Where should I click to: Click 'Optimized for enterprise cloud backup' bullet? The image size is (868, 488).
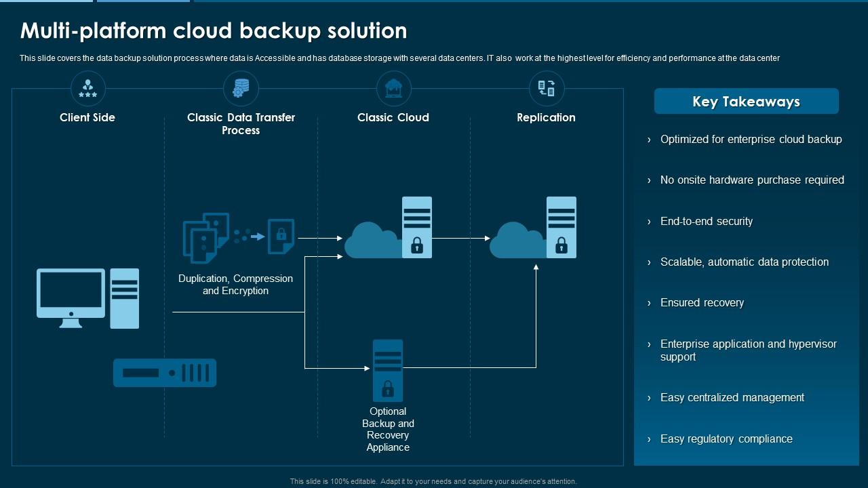[751, 139]
